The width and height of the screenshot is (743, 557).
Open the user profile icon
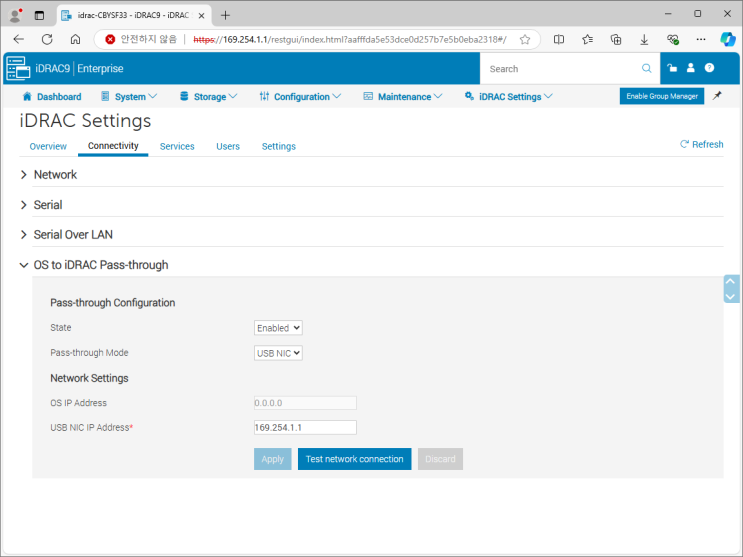690,69
